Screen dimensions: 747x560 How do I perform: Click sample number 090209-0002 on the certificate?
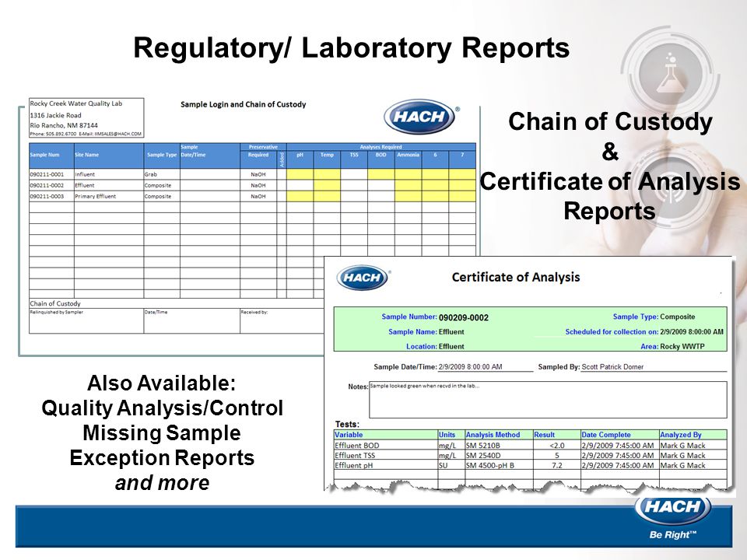(x=464, y=317)
